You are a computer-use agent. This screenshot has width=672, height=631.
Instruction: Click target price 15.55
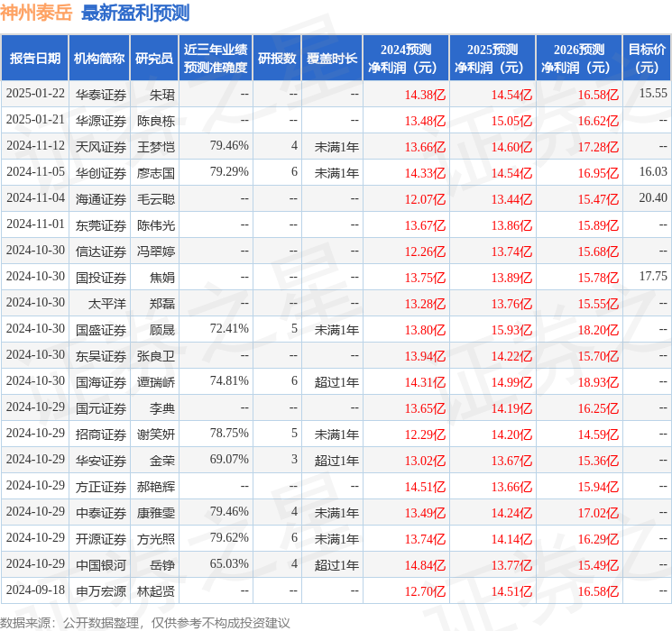(653, 94)
